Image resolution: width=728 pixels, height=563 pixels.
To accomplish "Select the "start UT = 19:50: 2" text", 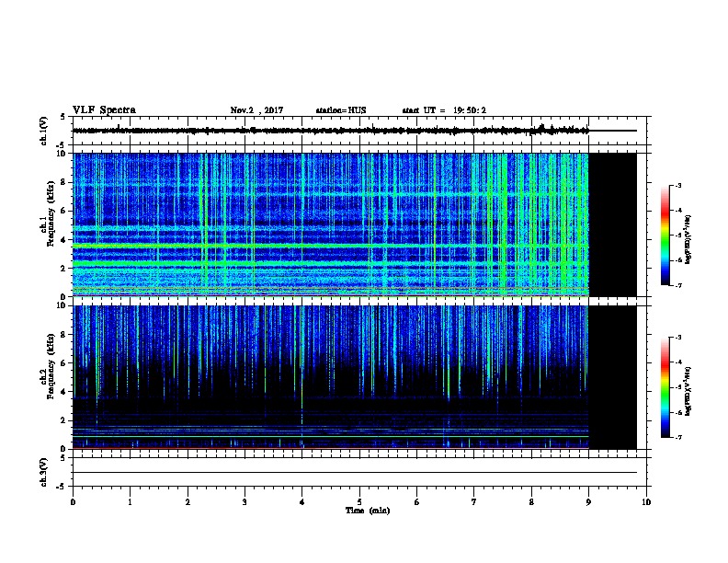I will [444, 110].
